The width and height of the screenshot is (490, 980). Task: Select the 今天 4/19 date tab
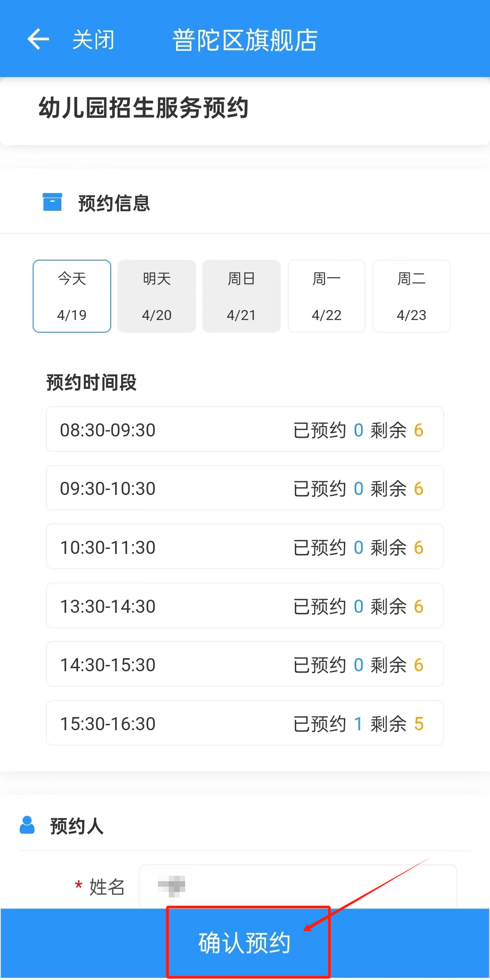point(72,296)
